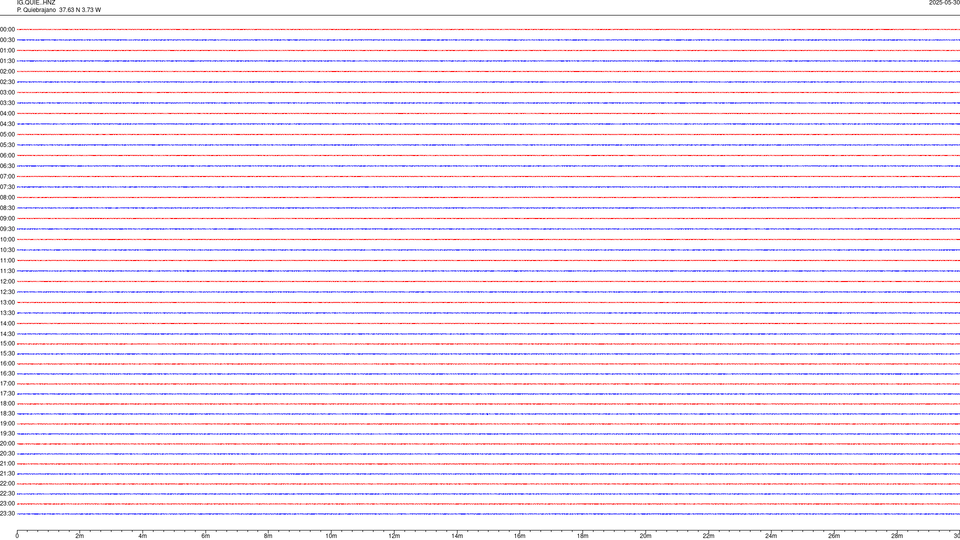
Task: Select the 04:00 time row label
Action: click(x=7, y=113)
